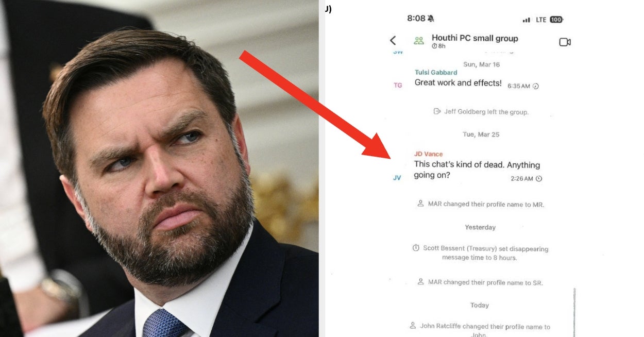Open the JV avatar initials

397,178
